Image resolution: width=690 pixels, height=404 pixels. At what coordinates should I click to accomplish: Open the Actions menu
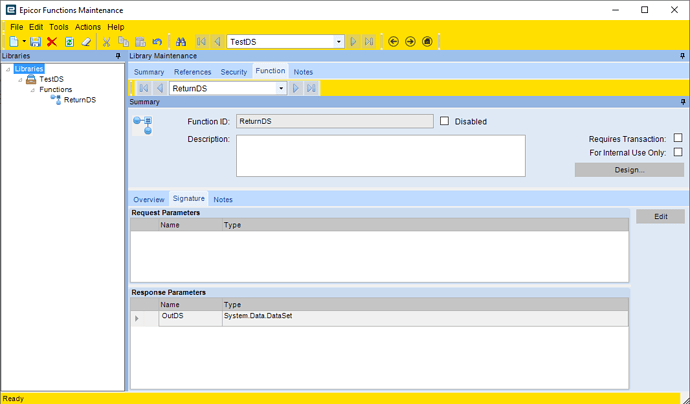pyautogui.click(x=88, y=27)
